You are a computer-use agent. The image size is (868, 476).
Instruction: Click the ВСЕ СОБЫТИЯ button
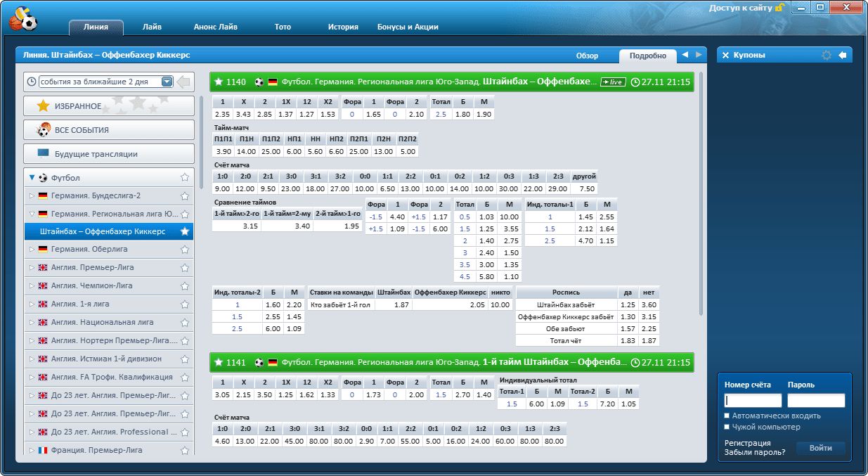coord(109,130)
